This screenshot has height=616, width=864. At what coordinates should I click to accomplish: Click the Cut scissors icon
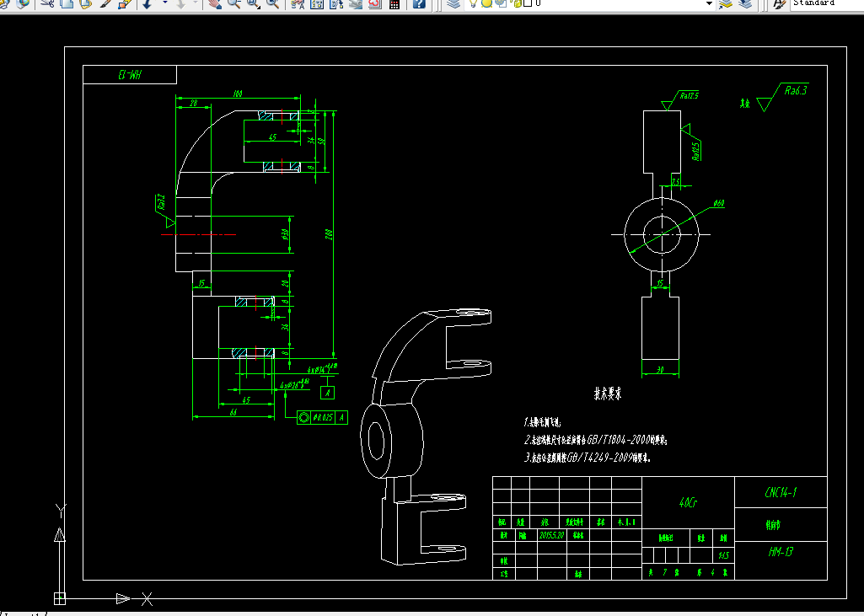pos(47,3)
